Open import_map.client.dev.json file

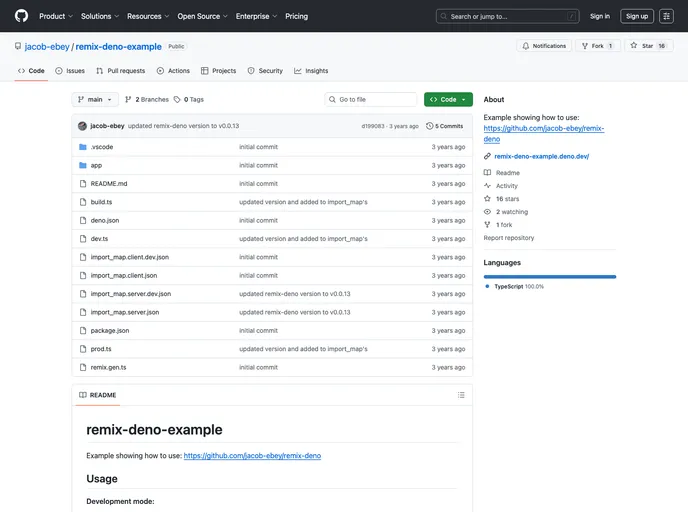pyautogui.click(x=129, y=257)
